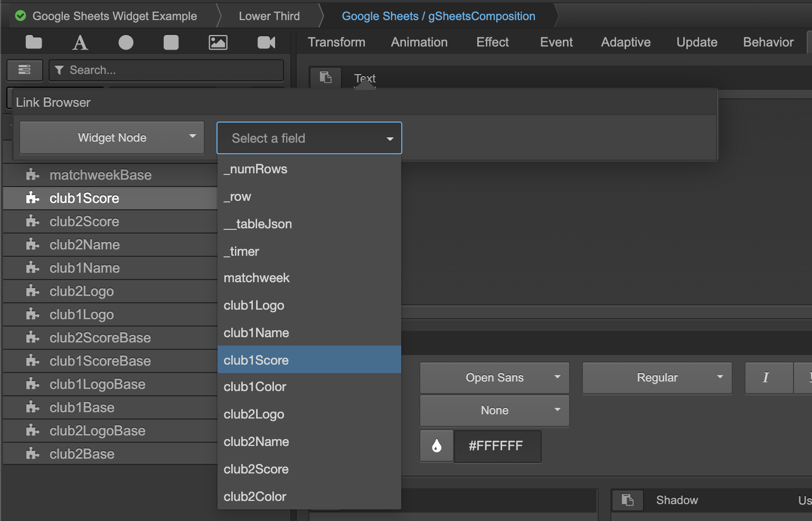Click the widget icon of club1LogoBase node

[33, 384]
